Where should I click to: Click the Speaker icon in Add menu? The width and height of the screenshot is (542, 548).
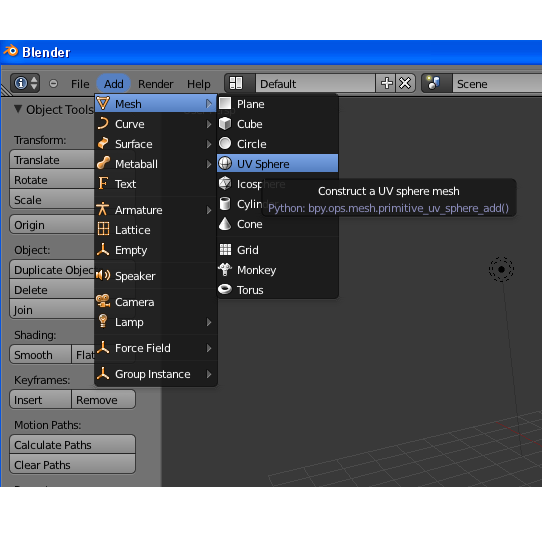tap(103, 275)
